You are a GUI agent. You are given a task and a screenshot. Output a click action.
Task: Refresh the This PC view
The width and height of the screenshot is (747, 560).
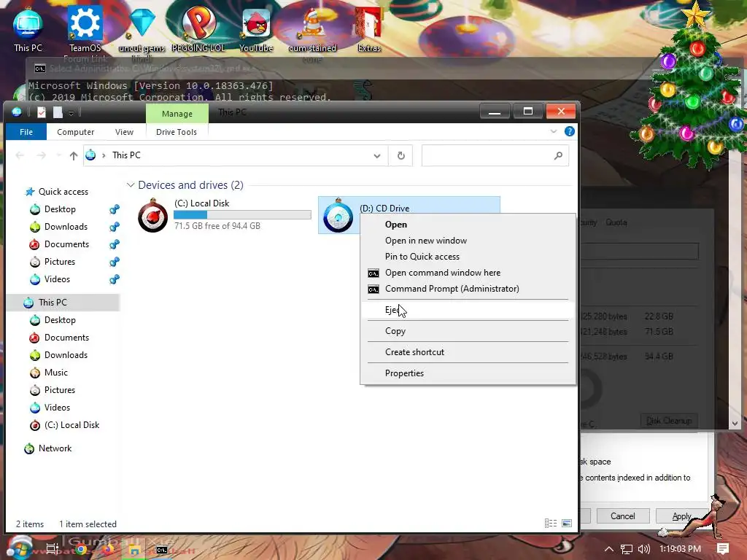401,156
